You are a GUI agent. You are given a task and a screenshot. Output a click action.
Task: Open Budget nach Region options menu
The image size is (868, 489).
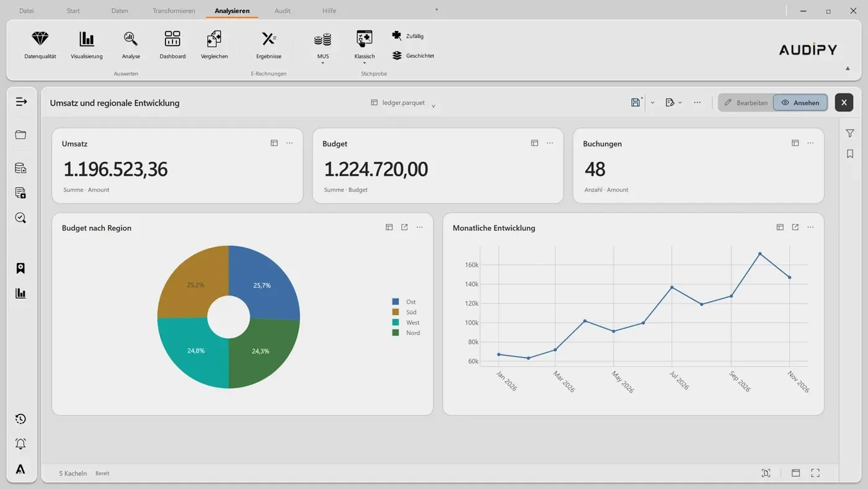420,228
